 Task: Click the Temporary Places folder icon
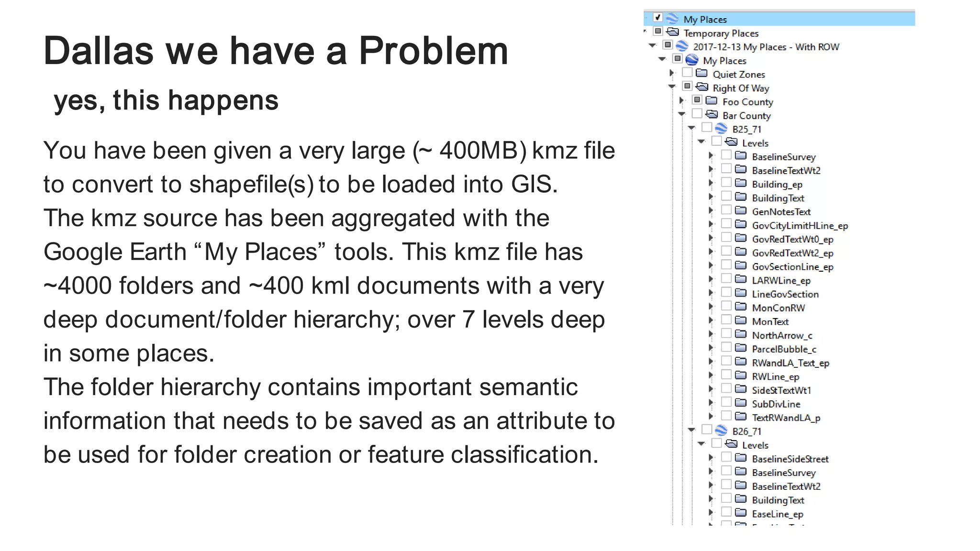click(x=673, y=32)
